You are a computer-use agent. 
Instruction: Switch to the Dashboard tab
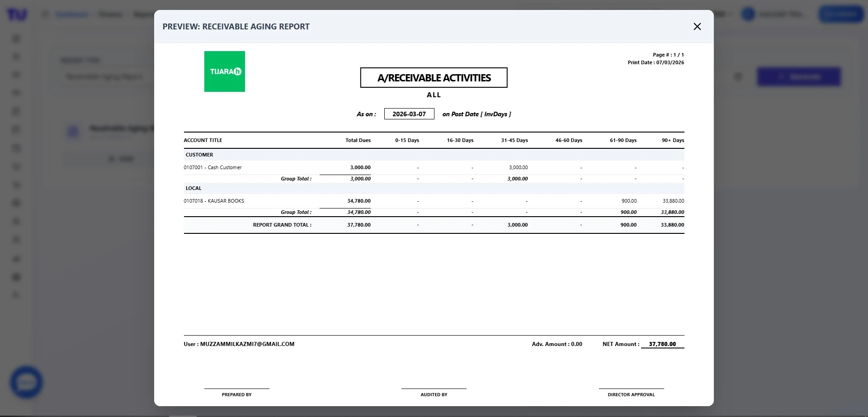(x=72, y=14)
